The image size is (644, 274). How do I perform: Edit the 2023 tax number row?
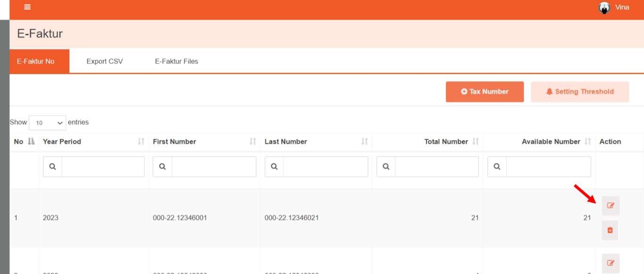[610, 205]
